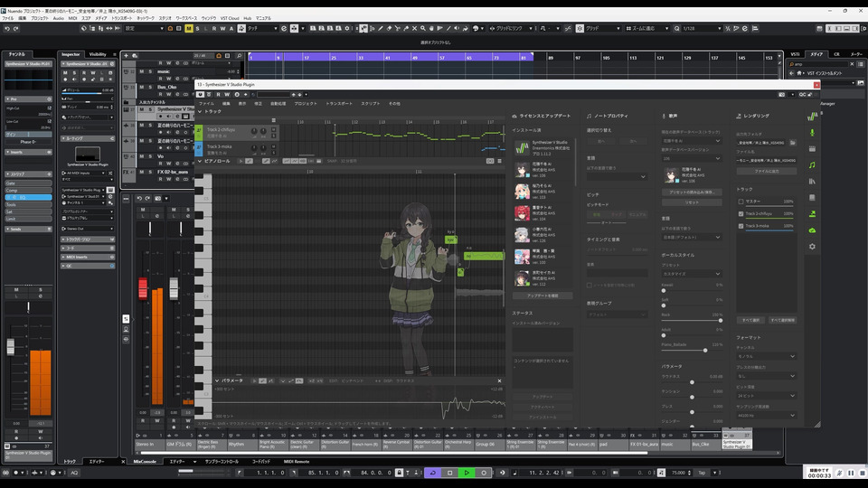Open the Synthesizer V settings gear icon
868x488 pixels.
click(812, 246)
